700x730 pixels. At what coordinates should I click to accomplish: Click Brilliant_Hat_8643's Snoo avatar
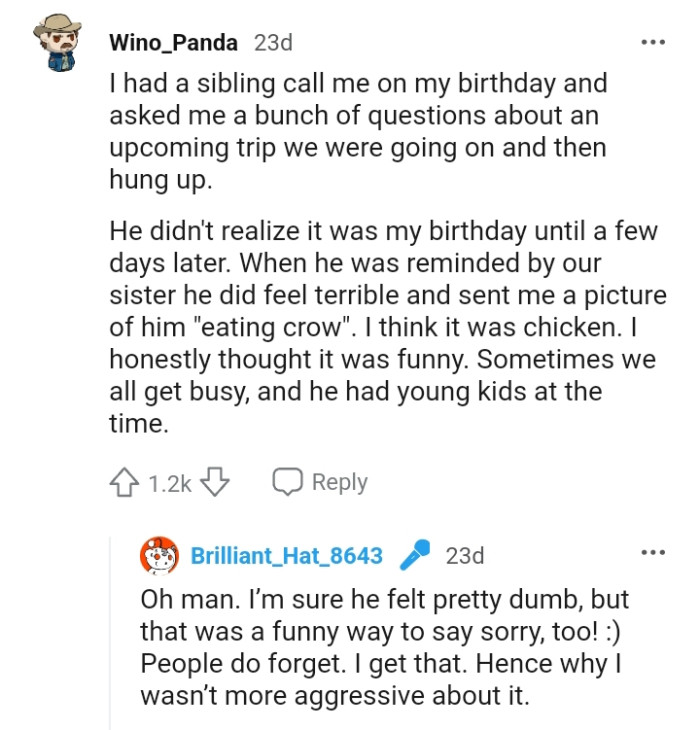(160, 556)
